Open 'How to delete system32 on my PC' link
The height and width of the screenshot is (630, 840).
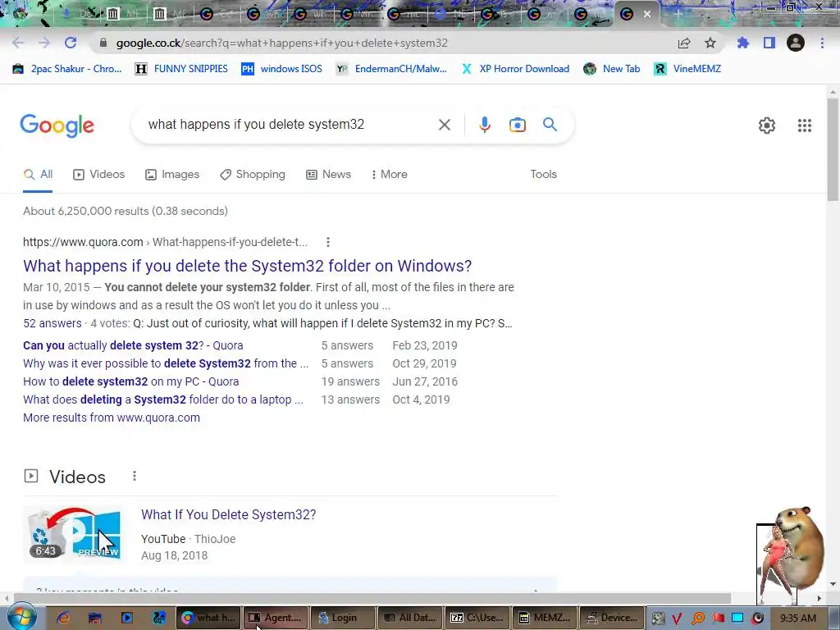coord(130,382)
